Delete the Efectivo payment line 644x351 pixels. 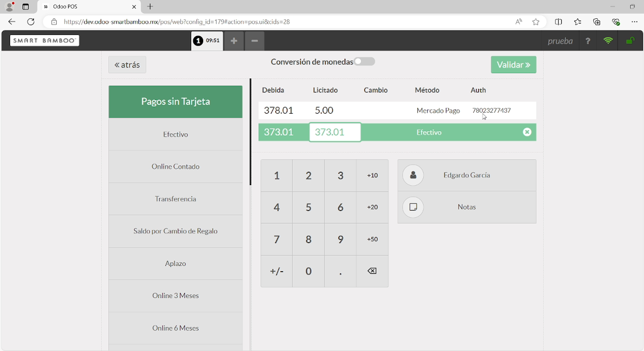(527, 132)
